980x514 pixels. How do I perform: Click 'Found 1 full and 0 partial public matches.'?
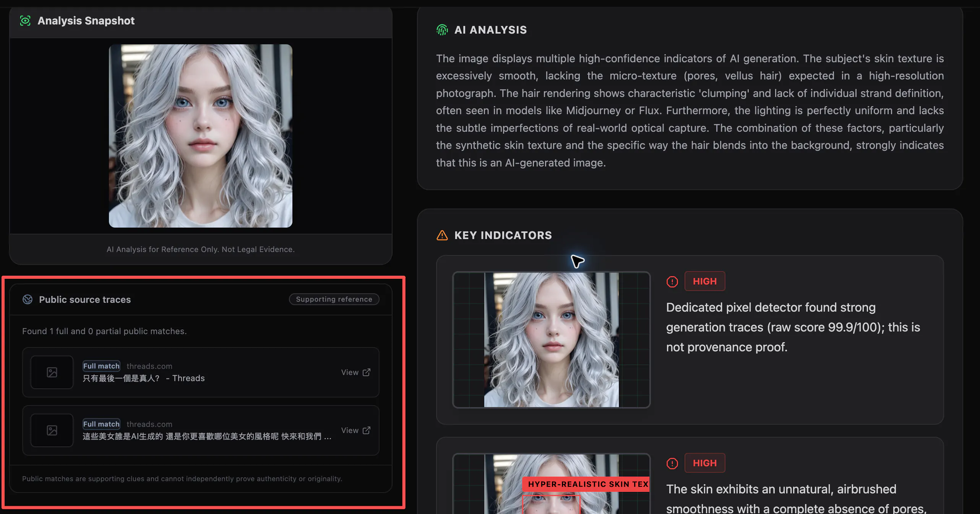104,331
